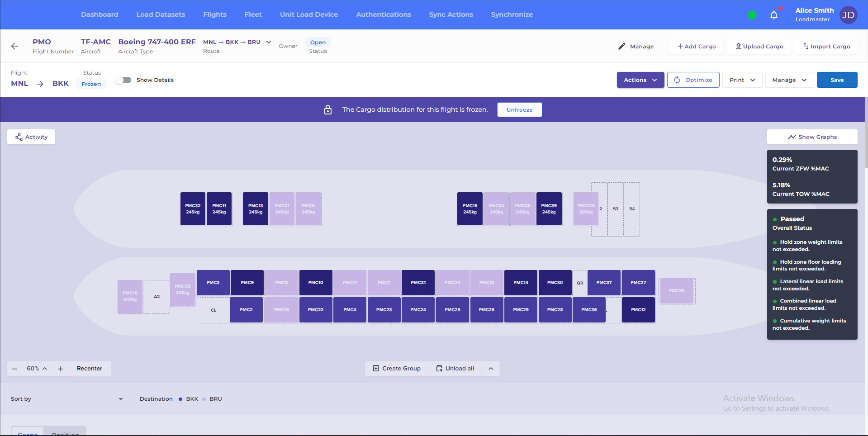
Task: Open the Dashboard menu
Action: point(100,14)
